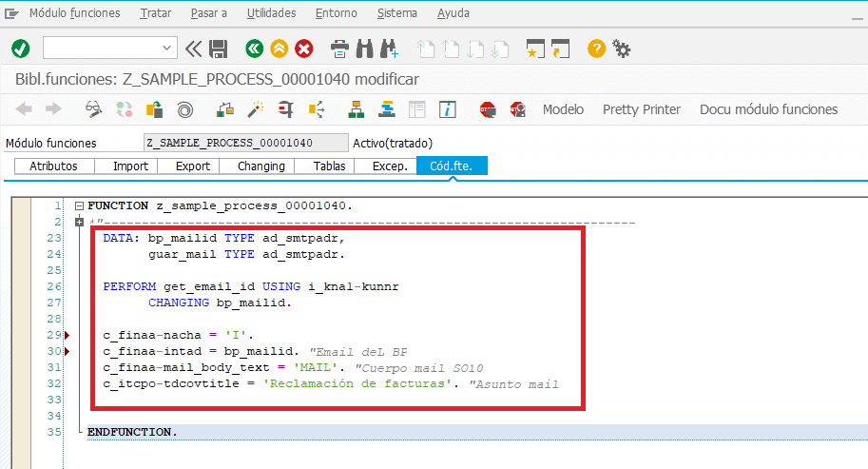Click the Next Page icon

(475, 49)
